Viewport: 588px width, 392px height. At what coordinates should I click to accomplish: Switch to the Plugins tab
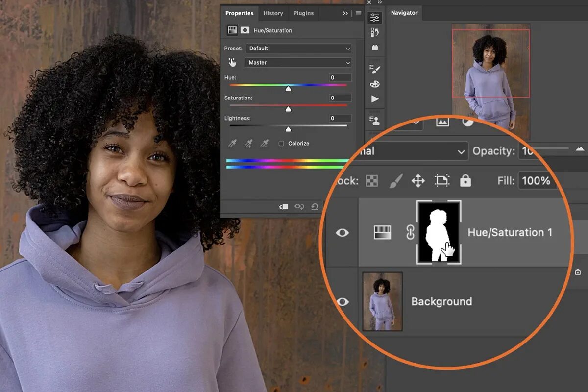coord(303,13)
